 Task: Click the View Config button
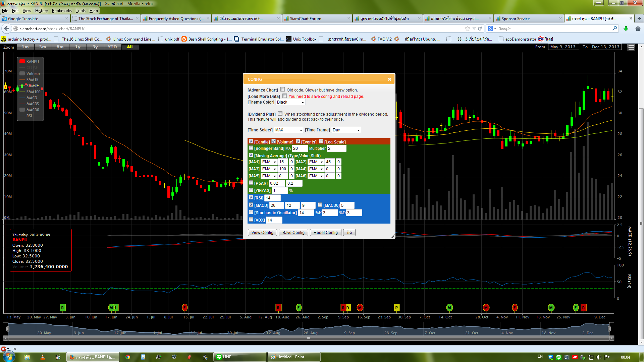pyautogui.click(x=262, y=233)
